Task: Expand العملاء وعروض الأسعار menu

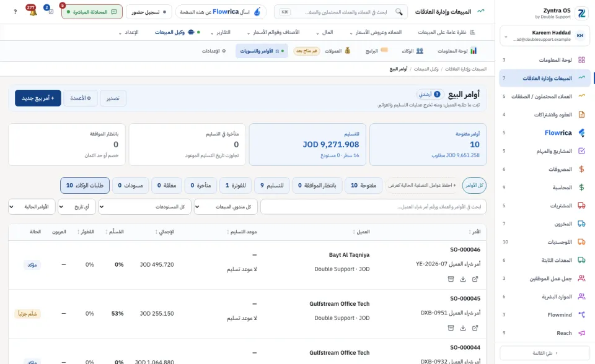Action: coord(376,32)
